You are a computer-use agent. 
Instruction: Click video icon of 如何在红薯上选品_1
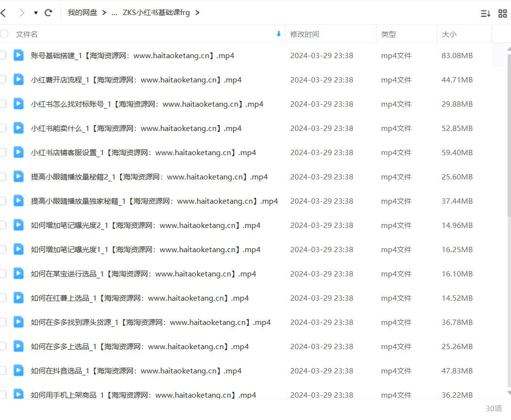pos(18,298)
